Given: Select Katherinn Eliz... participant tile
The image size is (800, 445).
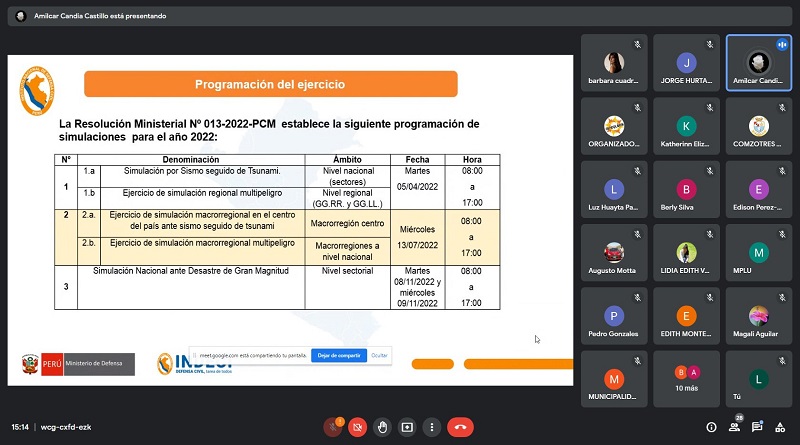Looking at the screenshot, I should coord(687,126).
